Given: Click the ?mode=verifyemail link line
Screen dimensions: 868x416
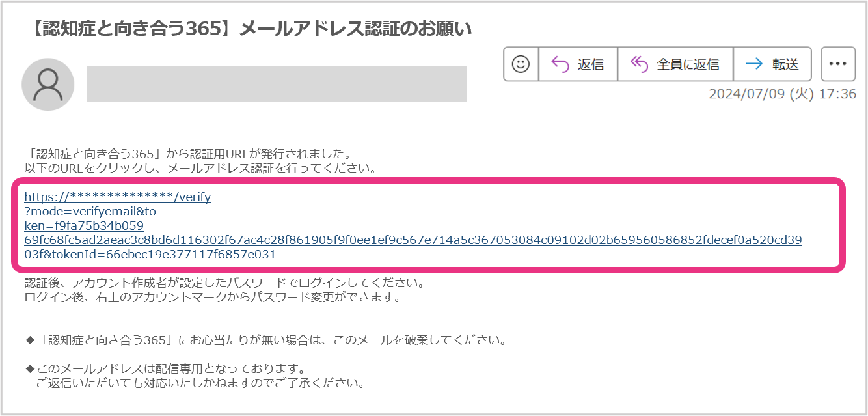Looking at the screenshot, I should (90, 212).
